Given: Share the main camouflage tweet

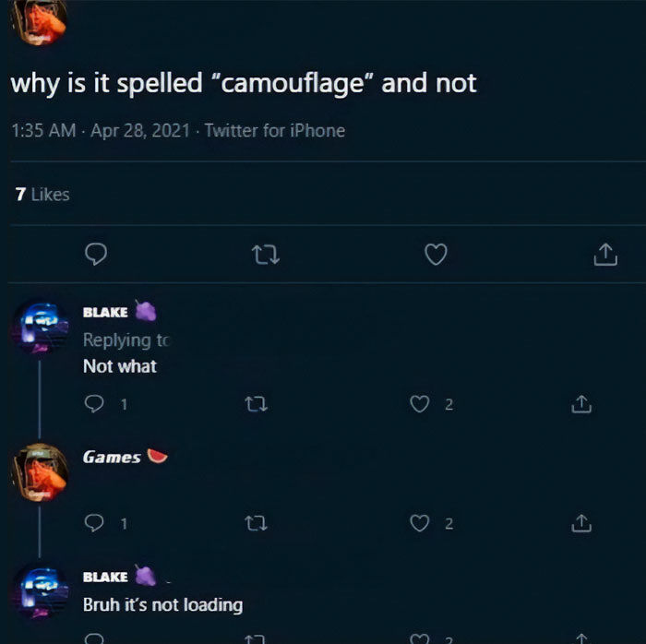Looking at the screenshot, I should [605, 254].
